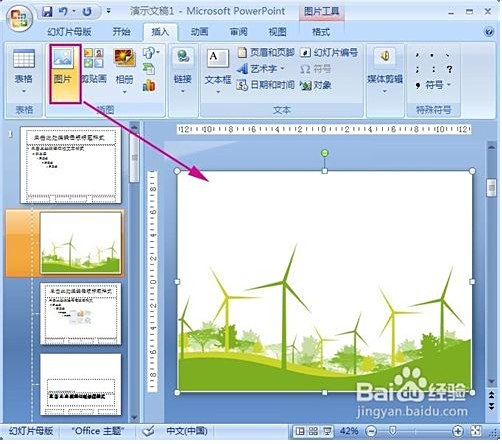Switch to slide sorter view in status bar
The image size is (502, 444).
(x=313, y=431)
